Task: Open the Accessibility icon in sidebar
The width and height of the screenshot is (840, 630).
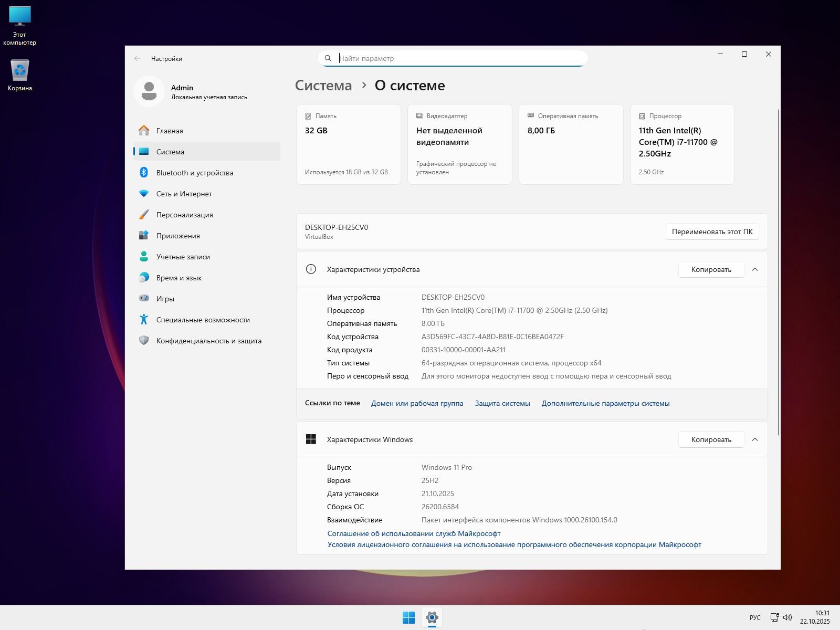Action: [x=144, y=320]
